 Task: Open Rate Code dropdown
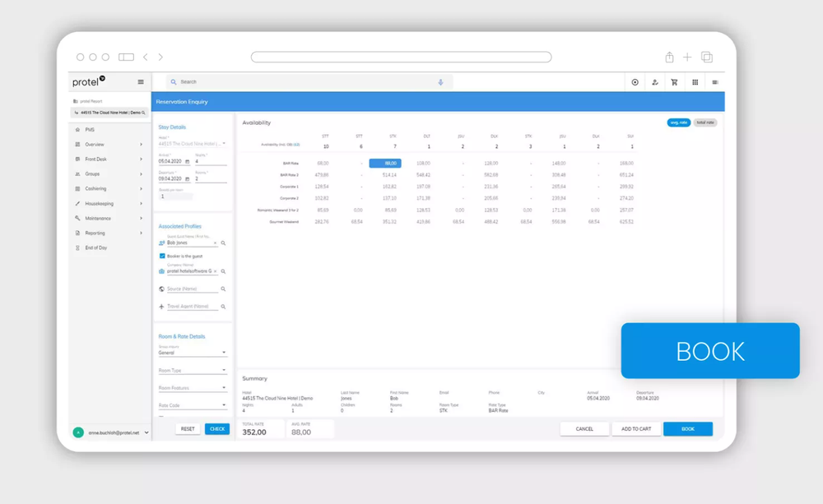tap(192, 405)
